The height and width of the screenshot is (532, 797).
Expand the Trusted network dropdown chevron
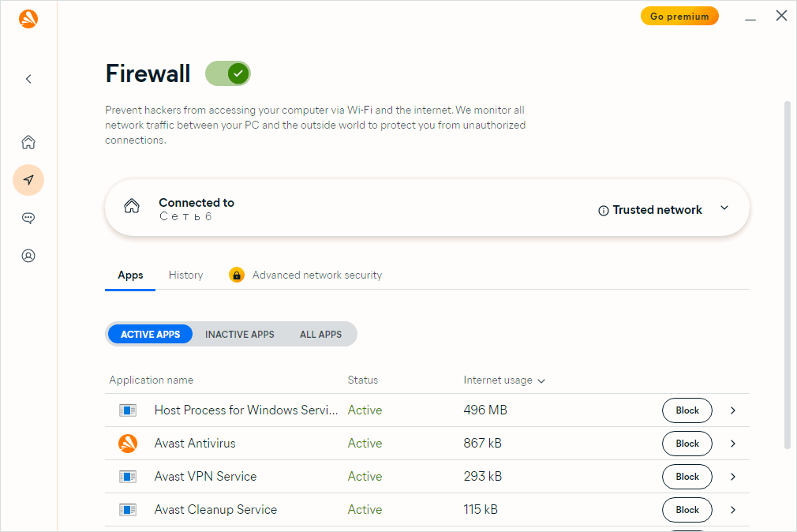[724, 208]
